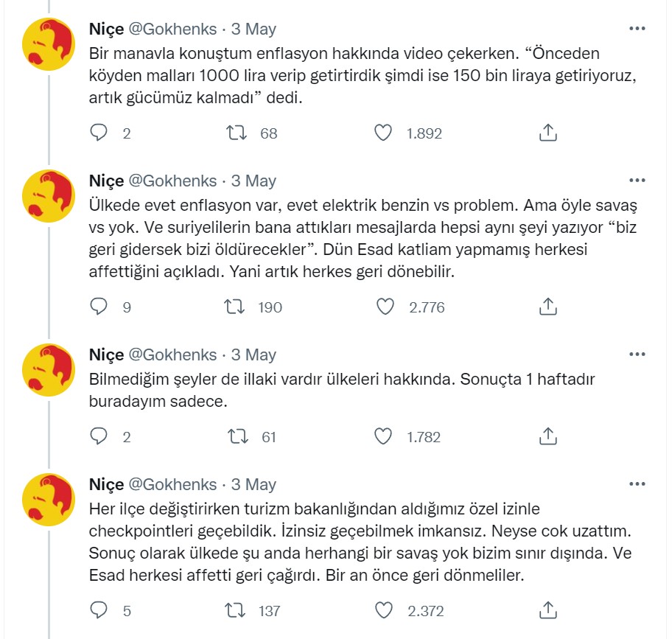Open the reply icon on the second tweet
672x639 pixels.
[x=99, y=308]
